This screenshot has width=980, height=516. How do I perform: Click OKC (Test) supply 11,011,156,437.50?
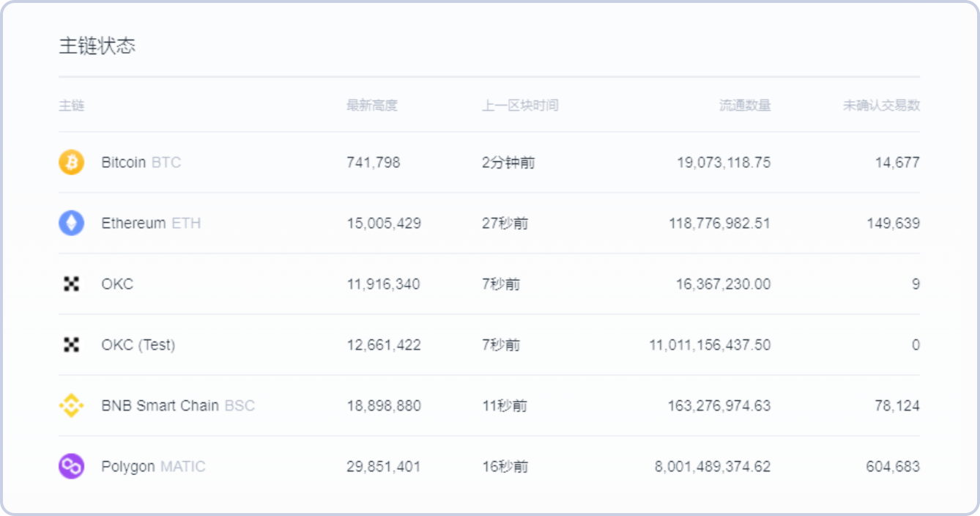tap(710, 344)
